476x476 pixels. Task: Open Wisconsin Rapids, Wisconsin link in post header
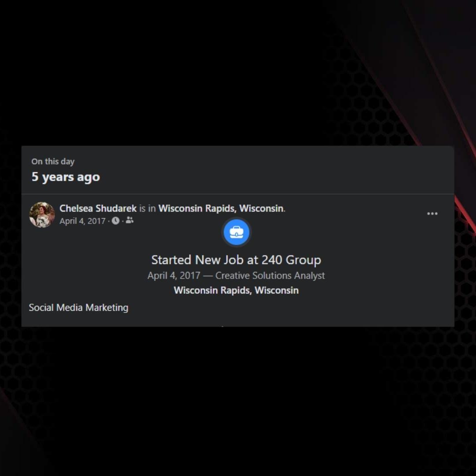coord(221,208)
